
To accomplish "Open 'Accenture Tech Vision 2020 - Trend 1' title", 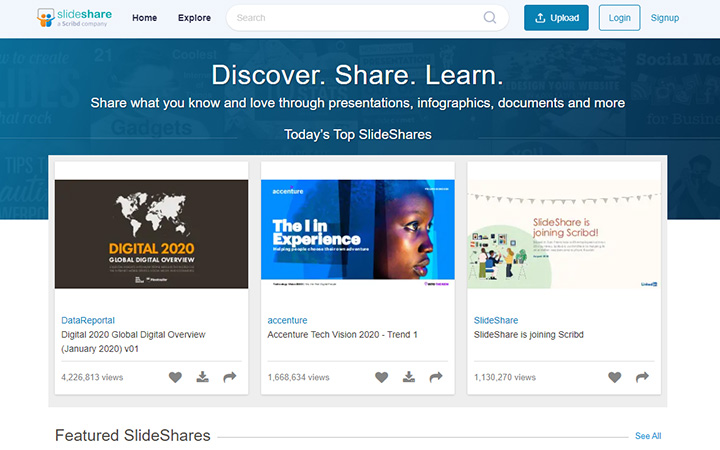I will tap(343, 335).
